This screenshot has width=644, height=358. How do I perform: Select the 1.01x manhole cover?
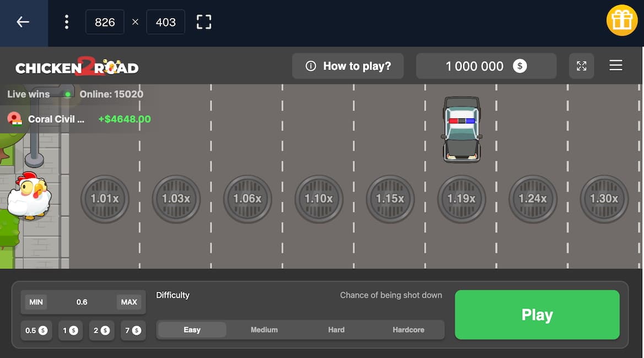tap(105, 199)
